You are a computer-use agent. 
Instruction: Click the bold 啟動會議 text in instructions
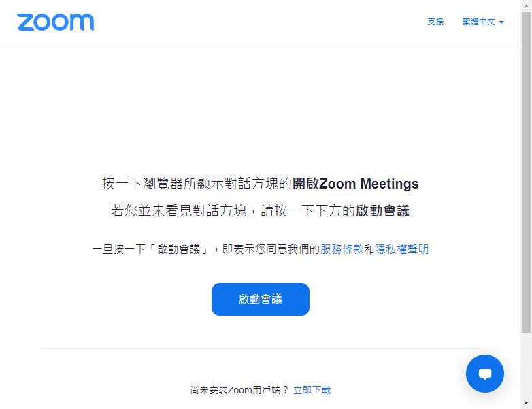(382, 211)
